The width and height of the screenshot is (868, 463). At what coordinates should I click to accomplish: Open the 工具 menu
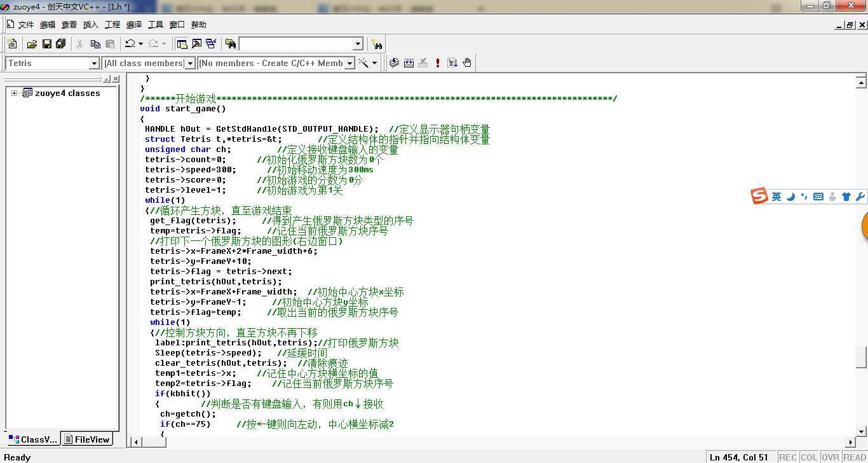[x=156, y=25]
